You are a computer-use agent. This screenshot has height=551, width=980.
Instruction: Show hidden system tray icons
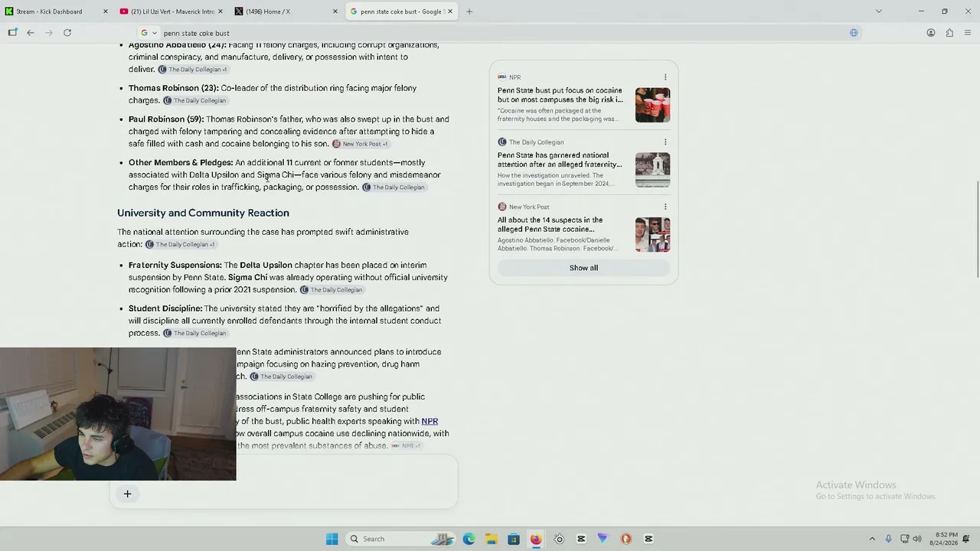click(x=872, y=539)
